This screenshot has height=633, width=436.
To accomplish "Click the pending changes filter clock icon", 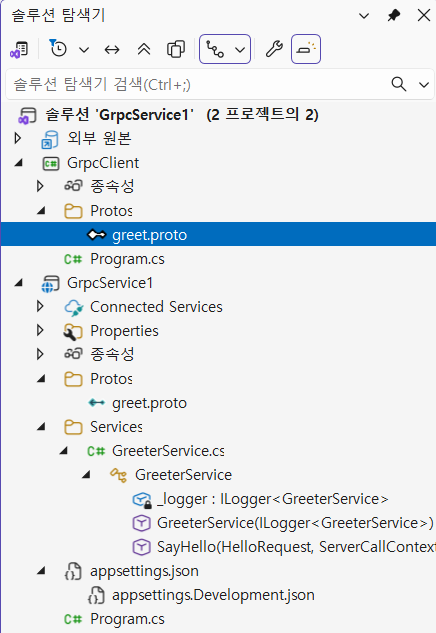I will click(x=58, y=48).
